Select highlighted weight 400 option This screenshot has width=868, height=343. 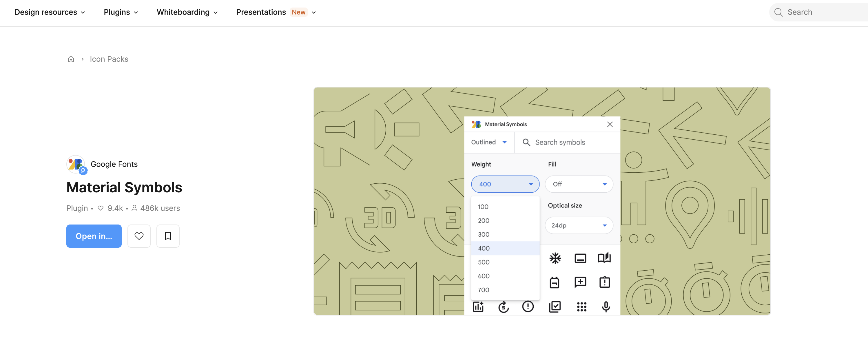(x=505, y=248)
